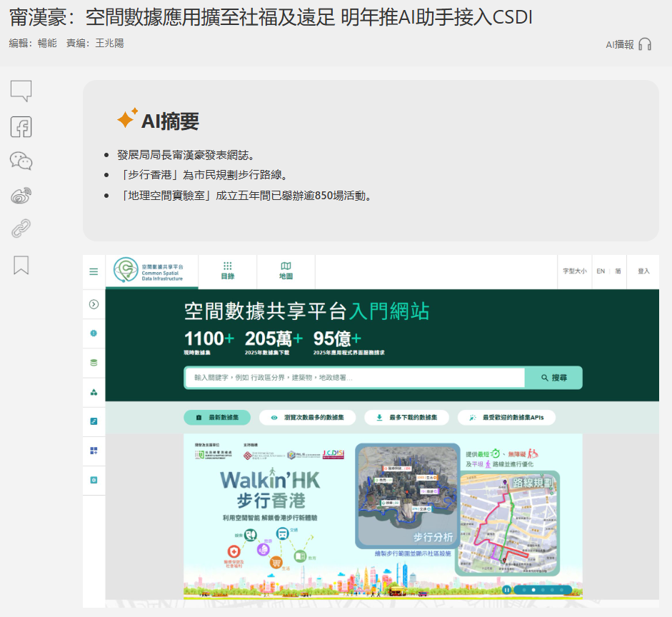Switch to simplified Chinese 简
This screenshot has height=617, width=672.
tap(618, 271)
